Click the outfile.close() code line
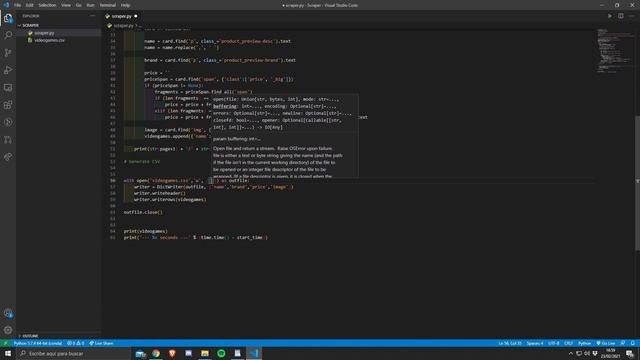The height and width of the screenshot is (360, 640). 143,212
